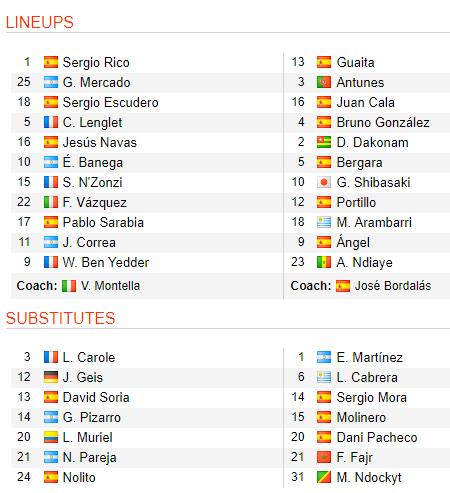Click the Congo flag next to M. Ndockyt
The image size is (450, 493).
(324, 477)
